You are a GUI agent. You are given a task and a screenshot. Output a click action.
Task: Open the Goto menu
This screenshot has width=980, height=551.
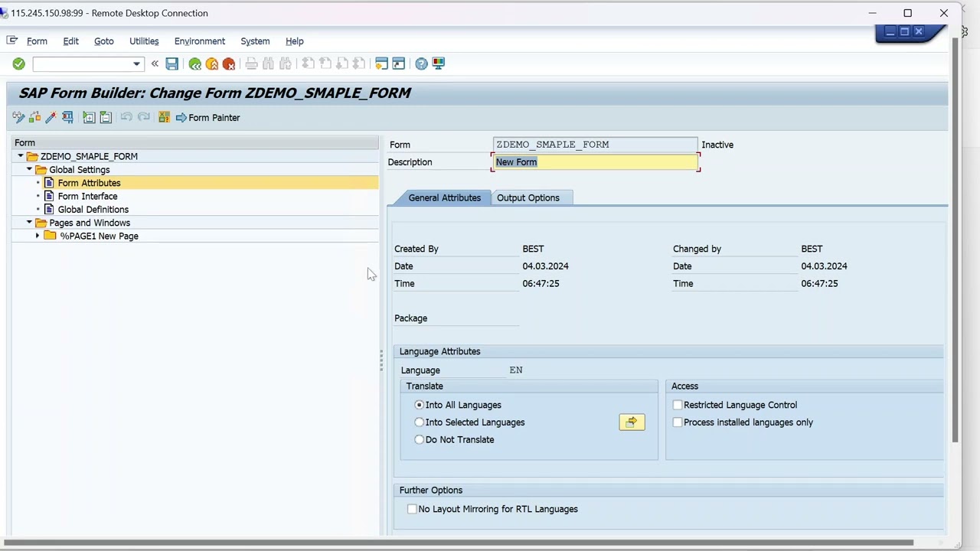(104, 41)
